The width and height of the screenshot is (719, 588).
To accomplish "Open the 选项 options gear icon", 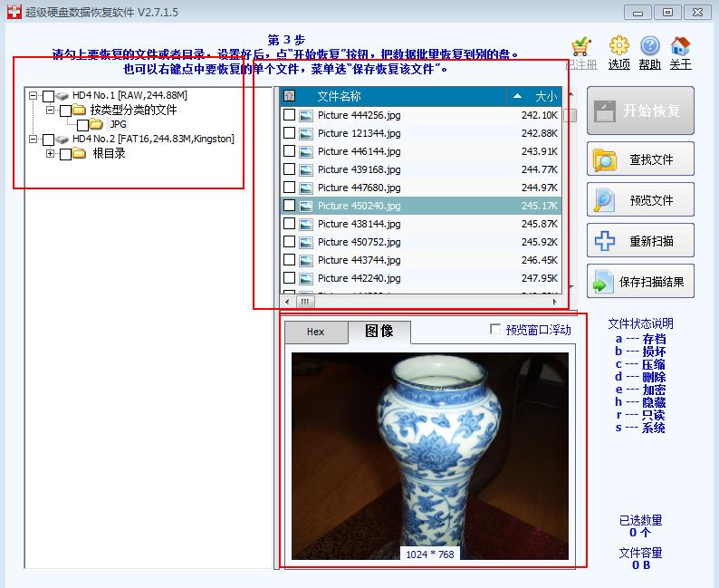I will pyautogui.click(x=619, y=46).
